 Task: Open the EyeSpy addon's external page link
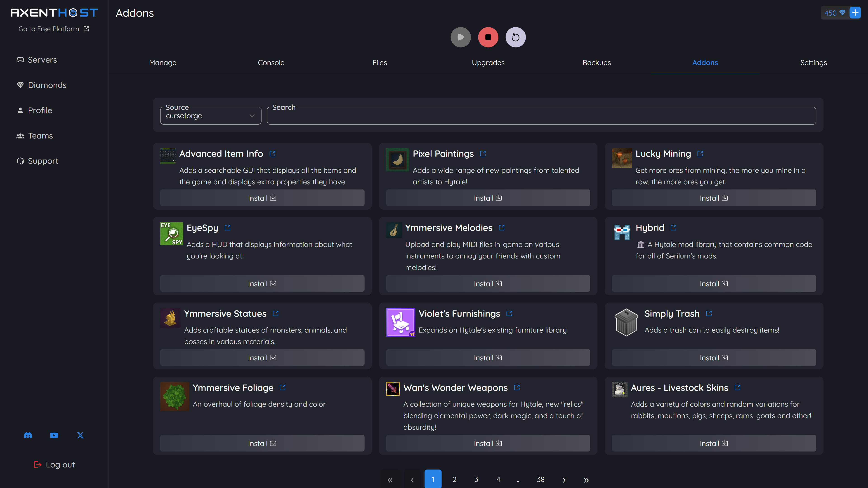pyautogui.click(x=227, y=228)
